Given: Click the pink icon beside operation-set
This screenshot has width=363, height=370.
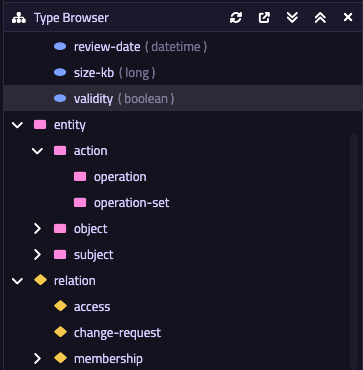Looking at the screenshot, I should click(x=80, y=203).
